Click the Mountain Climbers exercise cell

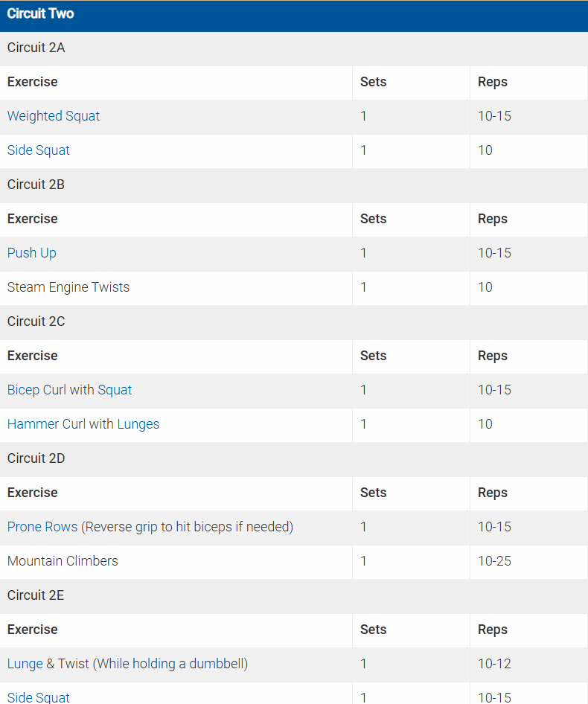pyautogui.click(x=63, y=561)
